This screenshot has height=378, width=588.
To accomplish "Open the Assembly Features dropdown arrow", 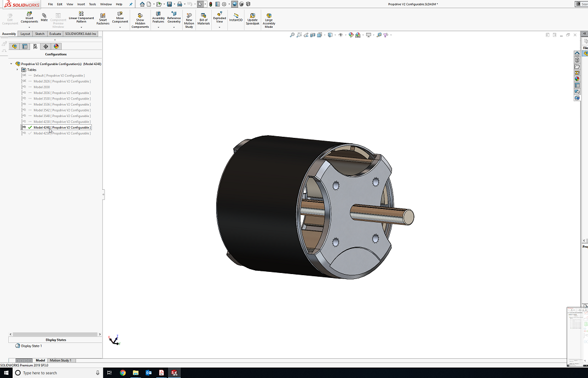I will [158, 27].
